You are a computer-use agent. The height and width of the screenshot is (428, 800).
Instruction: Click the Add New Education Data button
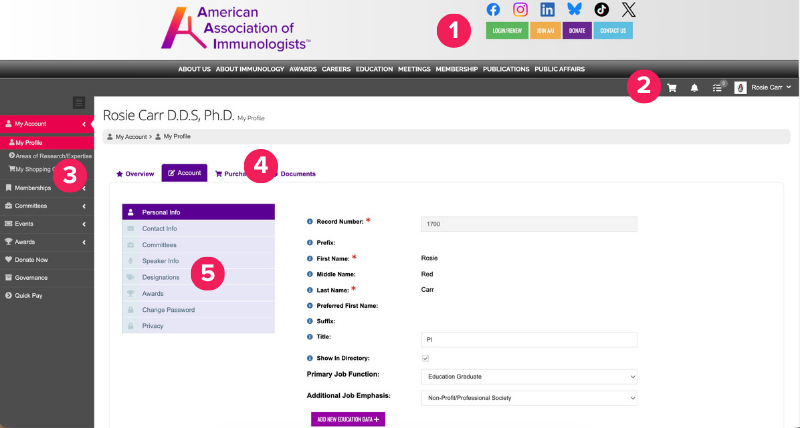[348, 420]
